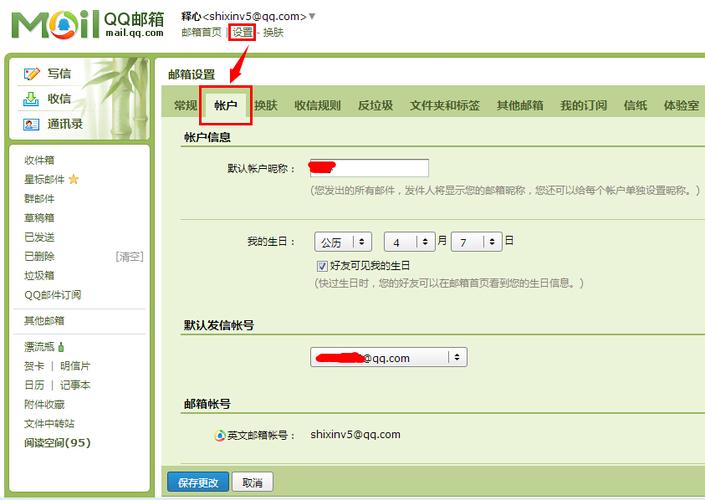The height and width of the screenshot is (500, 705).
Task: Click the shixinv5@qq.com address under 邮箱帐号
Action: click(355, 435)
